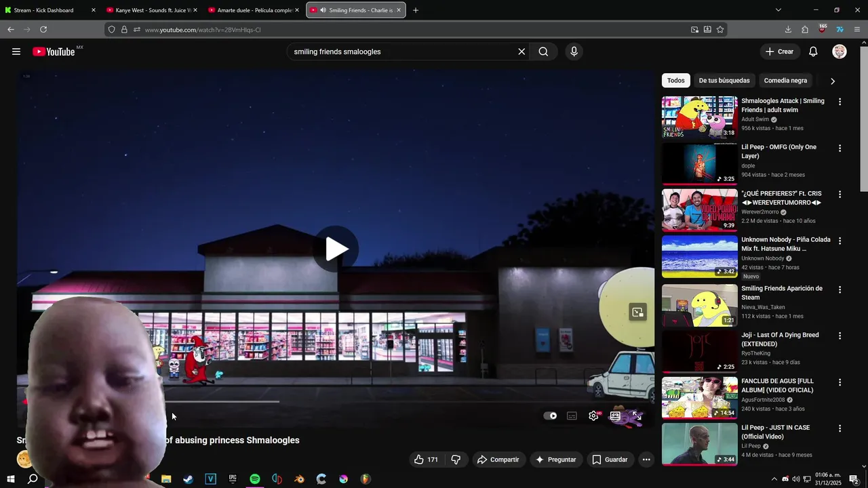Open Shmaloogles Attack video thumbnail

pos(699,117)
